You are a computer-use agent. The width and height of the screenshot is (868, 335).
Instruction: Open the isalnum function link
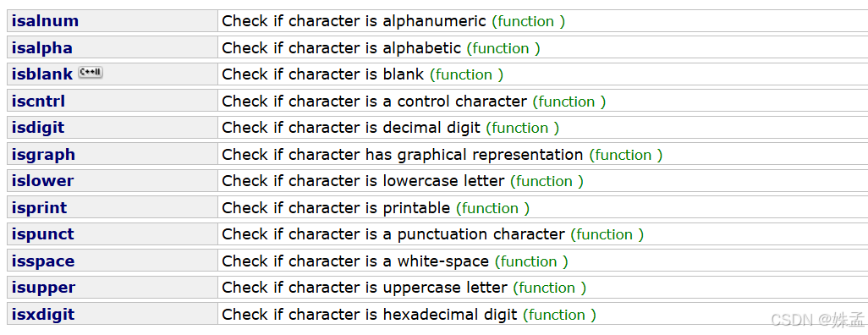(x=45, y=21)
